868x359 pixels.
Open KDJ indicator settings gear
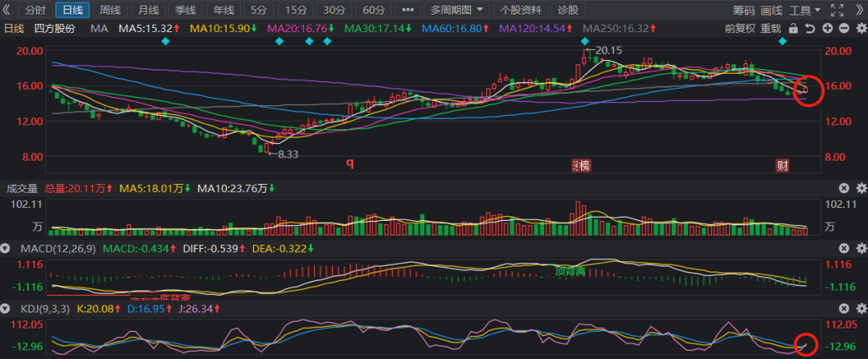click(x=861, y=308)
